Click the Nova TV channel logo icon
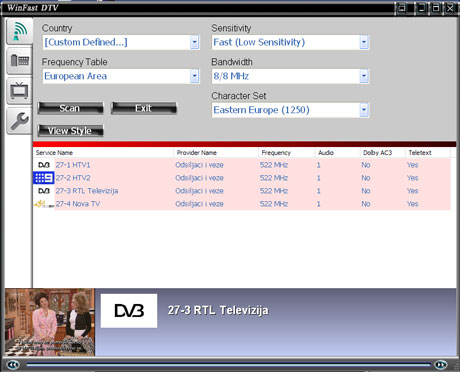460x372 pixels. (x=44, y=204)
